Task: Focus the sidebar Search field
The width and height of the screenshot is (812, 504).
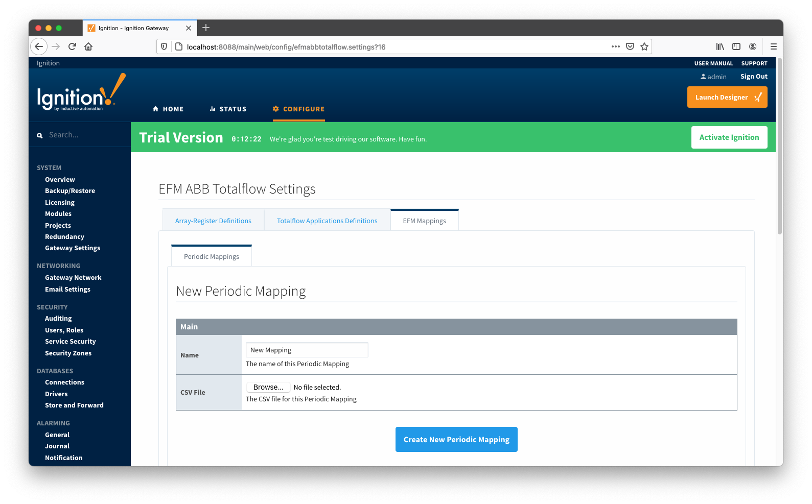Action: 87,135
